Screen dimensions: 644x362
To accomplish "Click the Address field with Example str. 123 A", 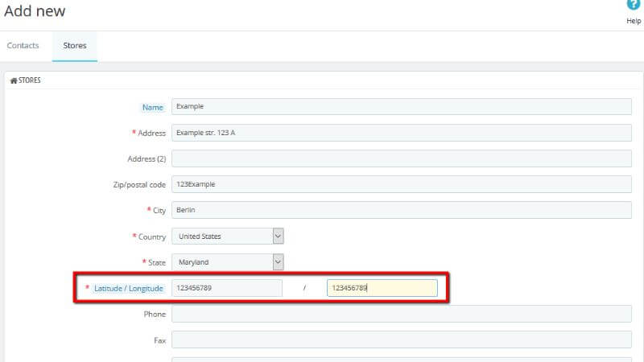I will pyautogui.click(x=401, y=133).
